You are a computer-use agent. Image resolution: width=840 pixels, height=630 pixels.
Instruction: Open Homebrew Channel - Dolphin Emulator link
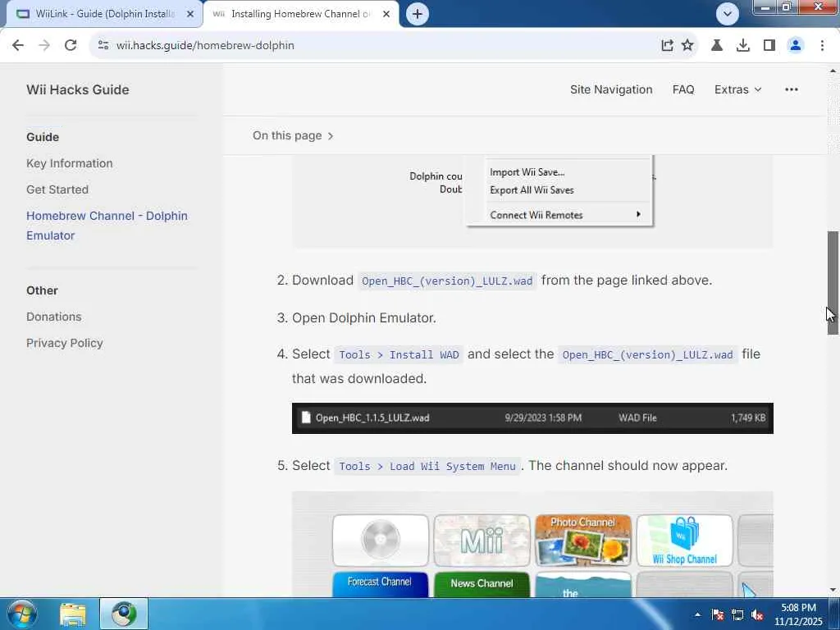coord(107,226)
